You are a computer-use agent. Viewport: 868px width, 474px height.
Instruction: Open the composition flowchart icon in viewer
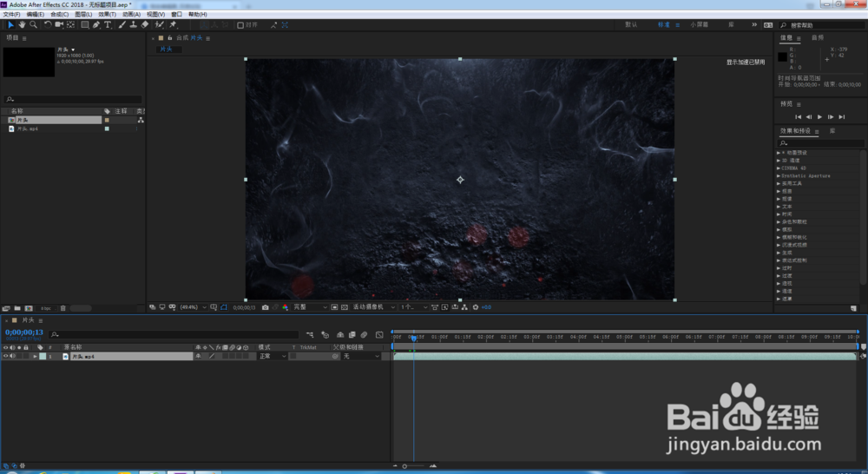coord(464,307)
